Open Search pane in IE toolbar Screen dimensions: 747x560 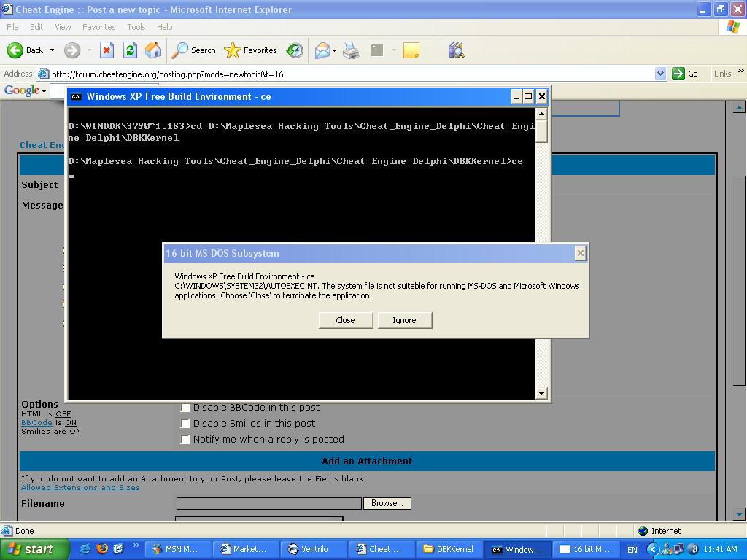tap(193, 50)
